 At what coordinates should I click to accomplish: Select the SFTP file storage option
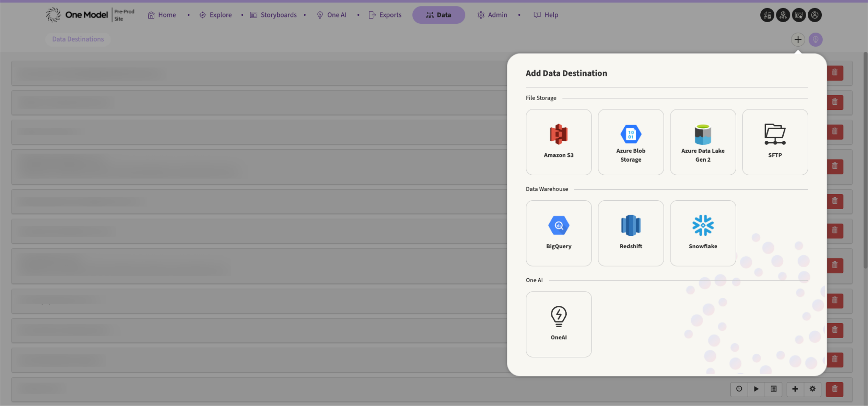point(775,142)
